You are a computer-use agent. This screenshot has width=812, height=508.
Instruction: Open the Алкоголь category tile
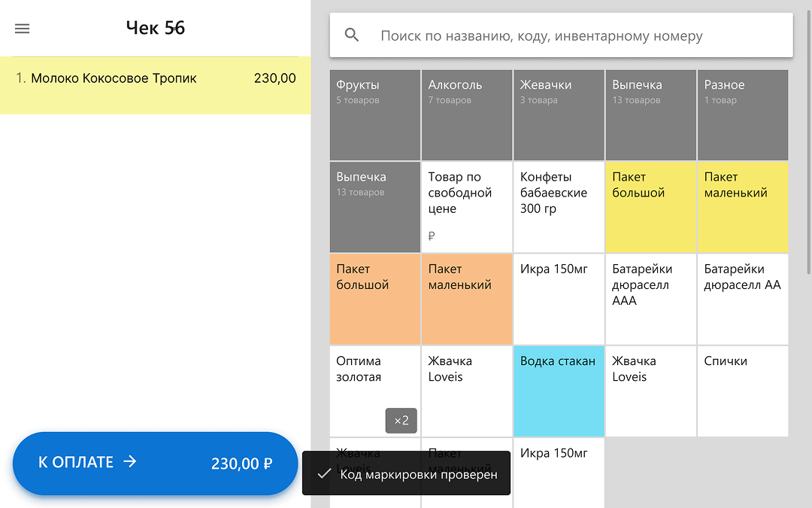(467, 115)
